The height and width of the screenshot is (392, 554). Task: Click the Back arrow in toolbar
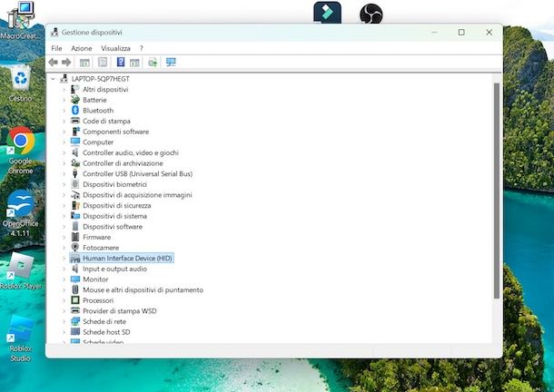click(54, 63)
